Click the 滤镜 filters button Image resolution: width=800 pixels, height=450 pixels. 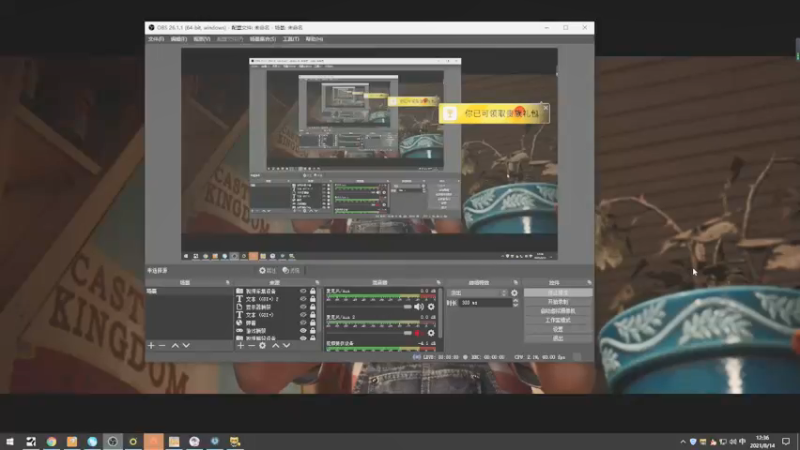pyautogui.click(x=291, y=270)
